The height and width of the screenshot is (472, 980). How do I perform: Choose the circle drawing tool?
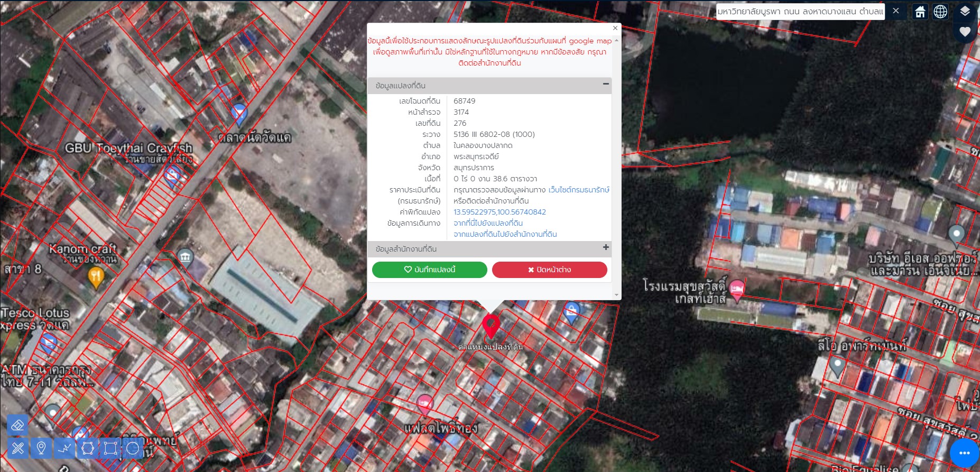click(133, 449)
